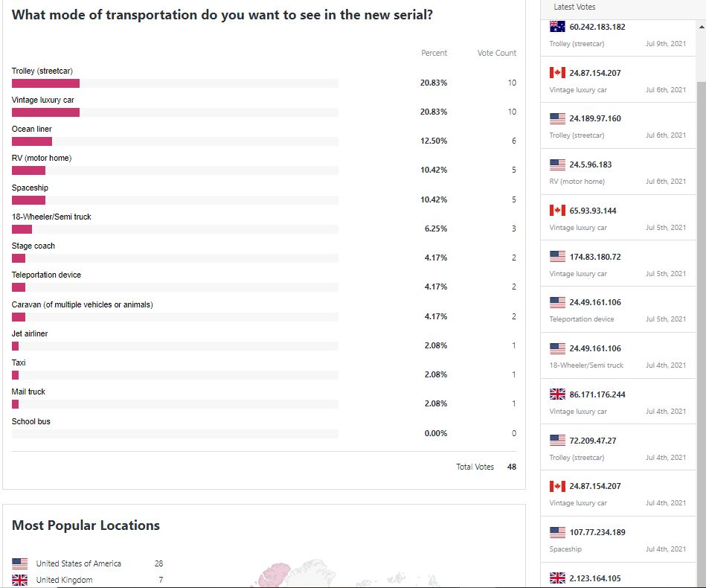Click the scroll-up arrow in Latest Votes panel
This screenshot has width=706, height=588.
tap(700, 26)
